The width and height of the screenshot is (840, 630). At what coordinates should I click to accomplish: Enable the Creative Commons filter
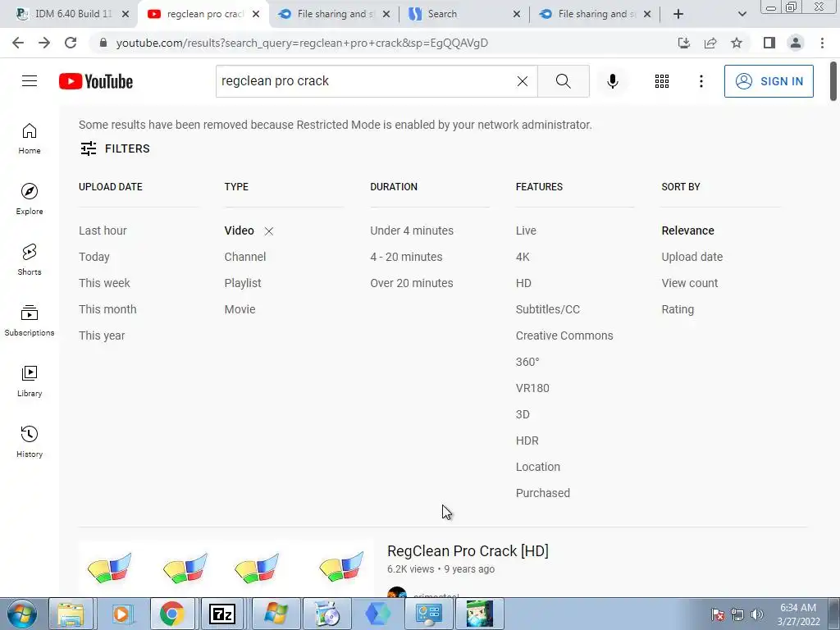coord(564,336)
